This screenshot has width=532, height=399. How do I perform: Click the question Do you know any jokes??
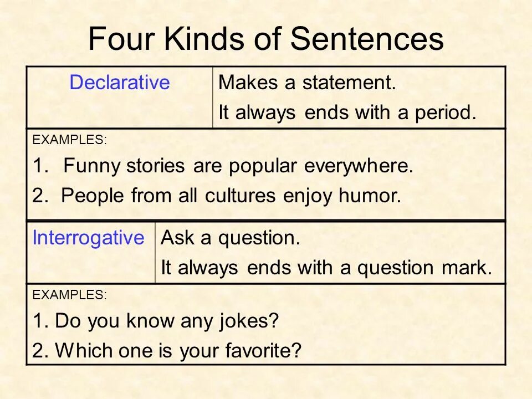156,321
